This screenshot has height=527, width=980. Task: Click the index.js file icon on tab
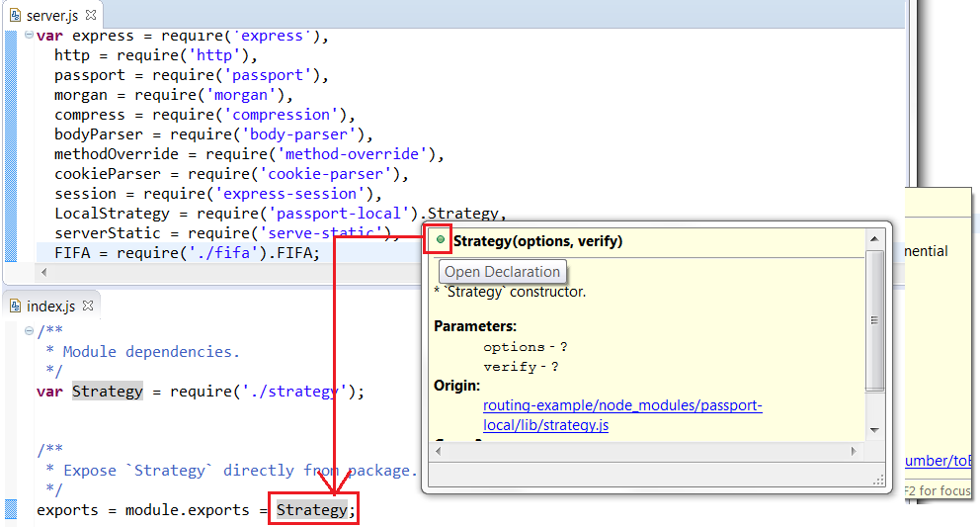(16, 307)
